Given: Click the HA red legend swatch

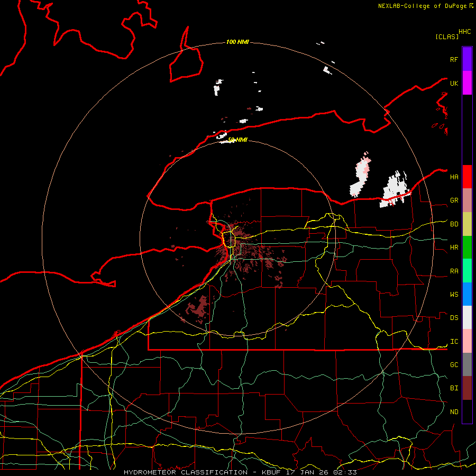Looking at the screenshot, I should (467, 177).
